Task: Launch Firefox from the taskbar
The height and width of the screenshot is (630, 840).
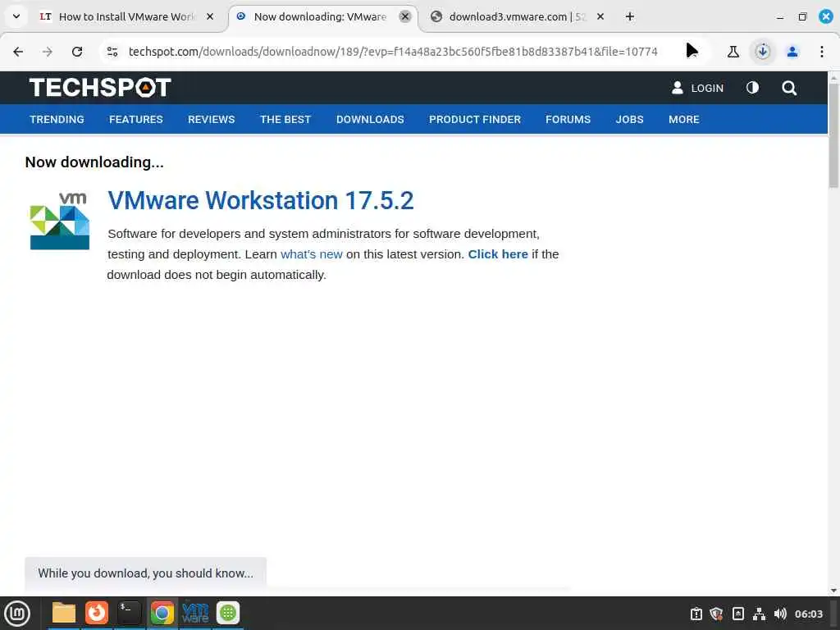Action: click(x=97, y=613)
